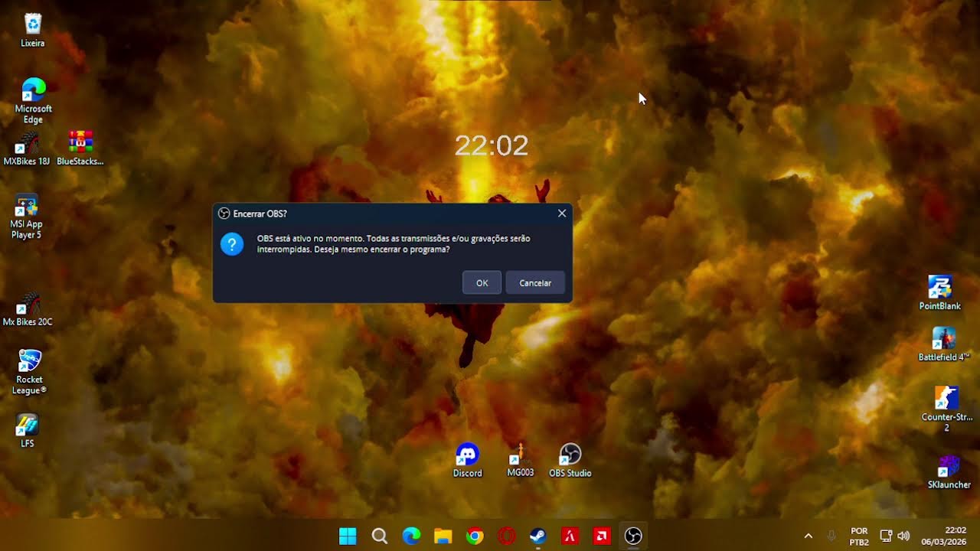Launch Google Chrome from the taskbar

click(x=475, y=536)
